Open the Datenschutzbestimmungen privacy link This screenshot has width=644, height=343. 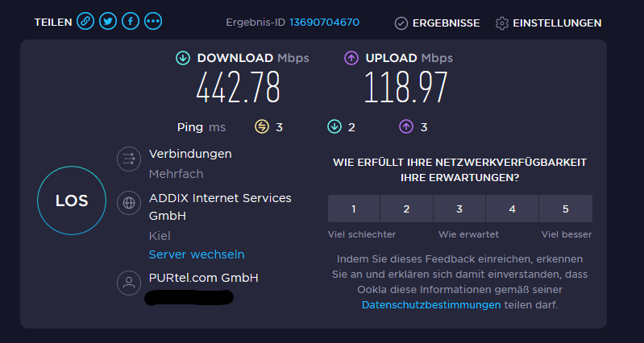click(431, 305)
